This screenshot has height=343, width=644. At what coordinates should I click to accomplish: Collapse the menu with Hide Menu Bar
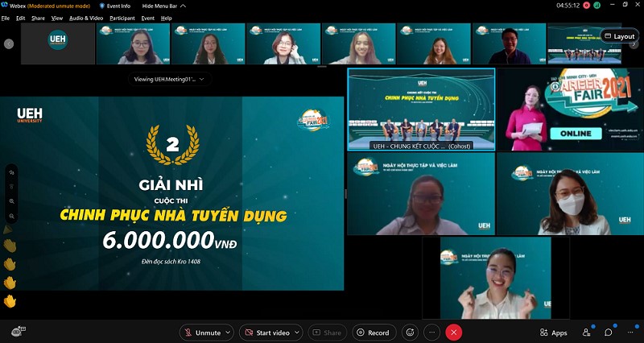tap(163, 6)
